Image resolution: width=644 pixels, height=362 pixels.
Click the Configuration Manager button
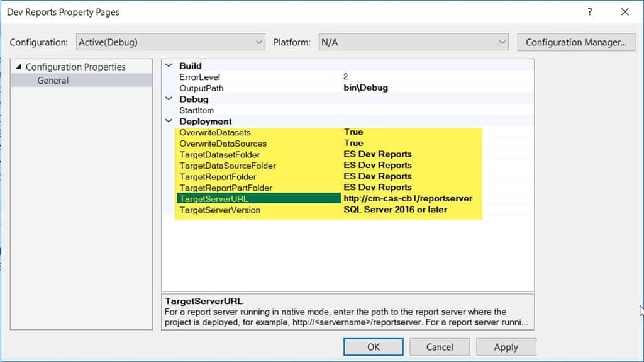(x=575, y=42)
